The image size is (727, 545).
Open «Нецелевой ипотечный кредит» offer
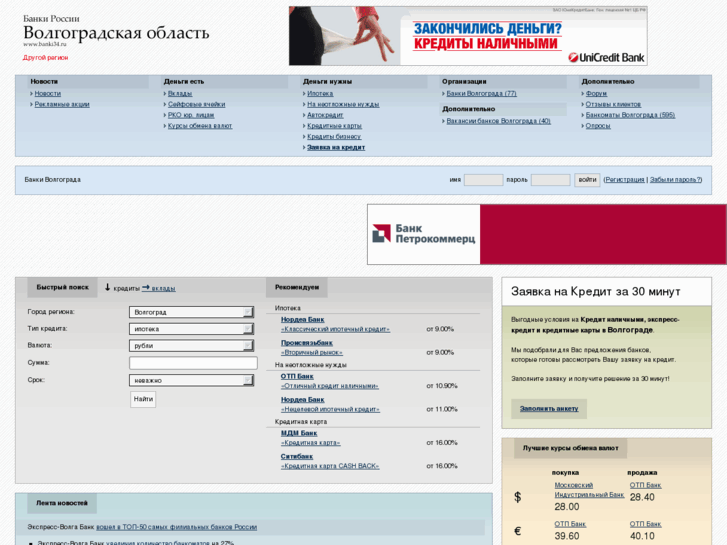(330, 409)
